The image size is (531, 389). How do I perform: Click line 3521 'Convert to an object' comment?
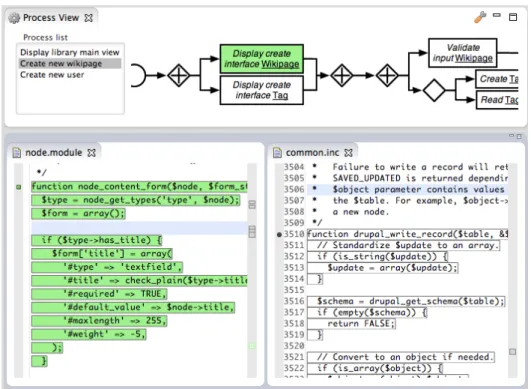[x=401, y=357]
